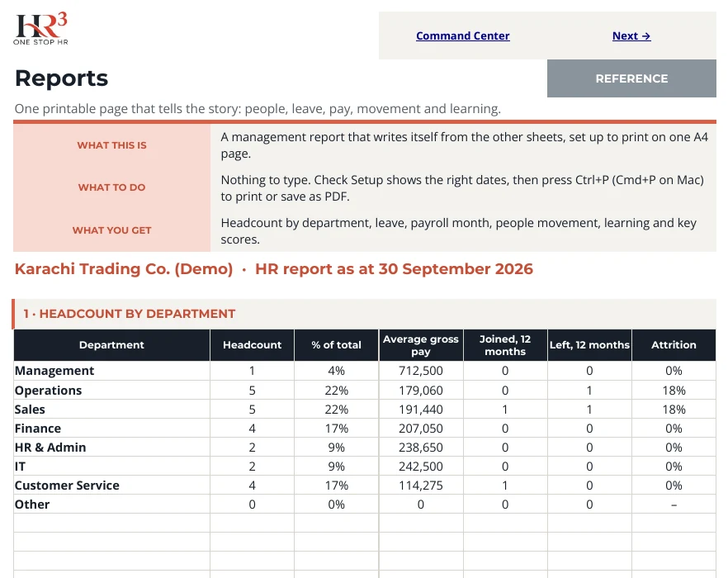Click the Other department cell
Viewport: 728px width, 578px height.
tap(112, 505)
